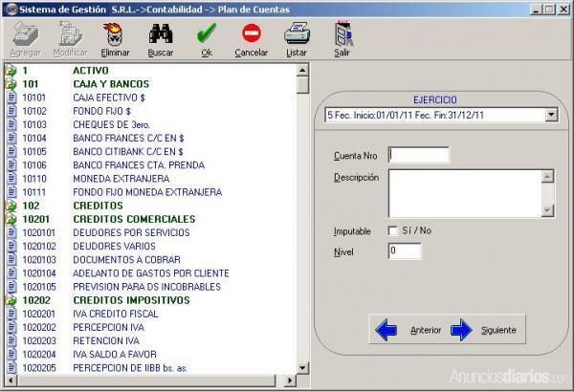Exit using the Salir door icon
The image size is (574, 392).
(342, 35)
